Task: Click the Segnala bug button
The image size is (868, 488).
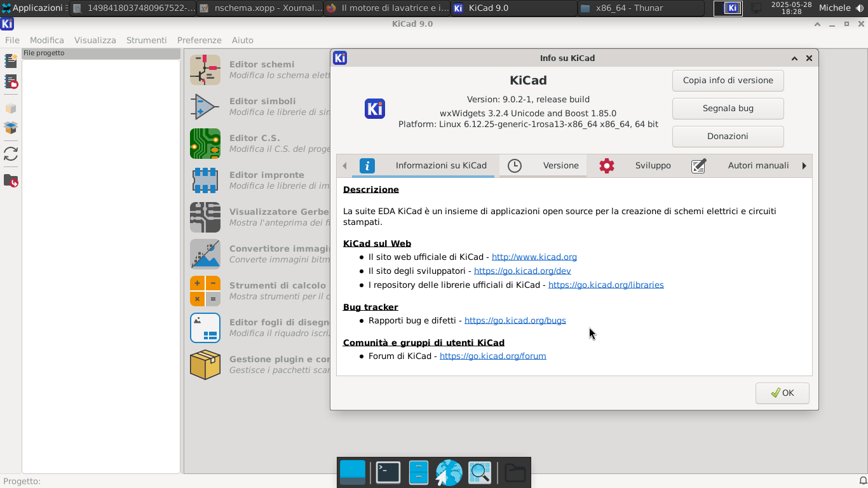Action: (x=728, y=109)
